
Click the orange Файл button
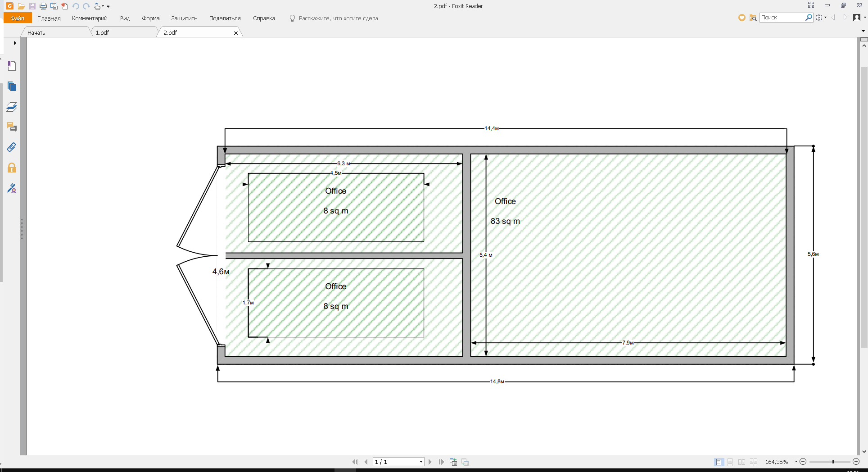click(x=18, y=18)
